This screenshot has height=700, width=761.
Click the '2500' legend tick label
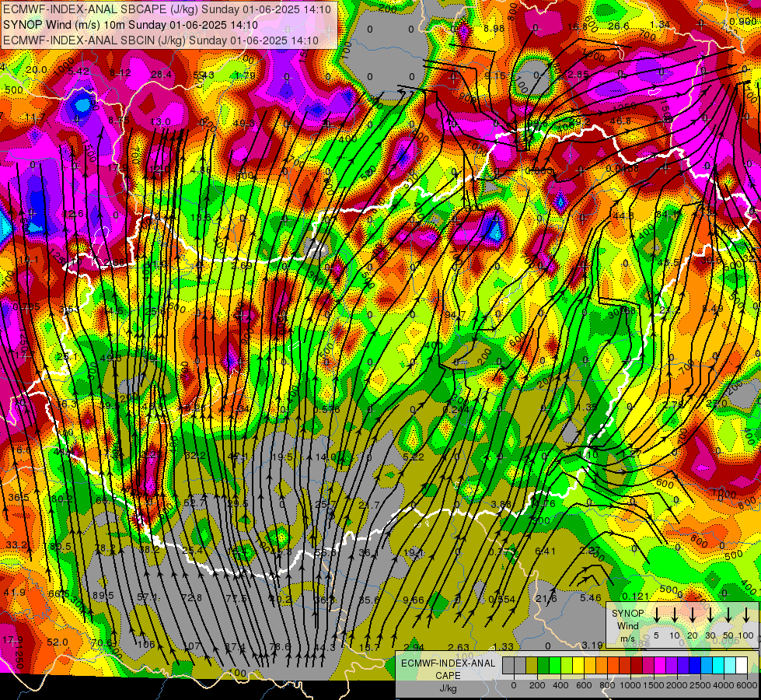700,685
